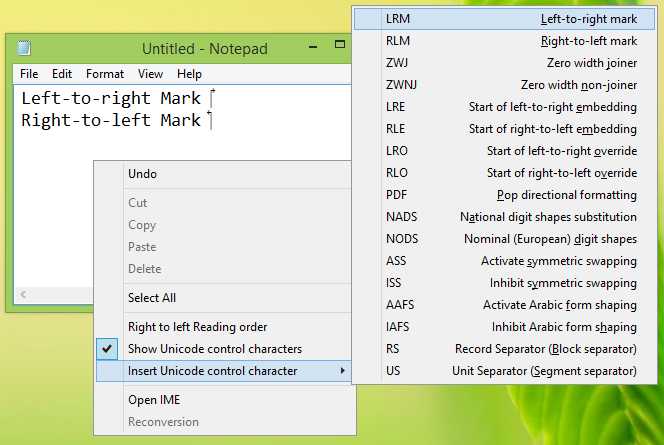Screen dimensions: 664x445
Task: Insert ZWJ Zero width joiner
Action: [510, 63]
